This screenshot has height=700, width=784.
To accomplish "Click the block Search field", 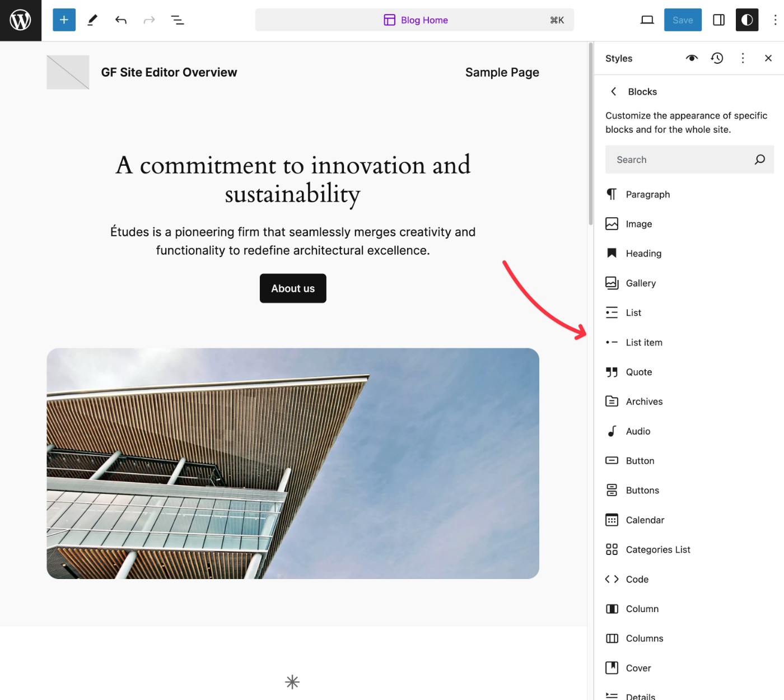I will pos(689,160).
